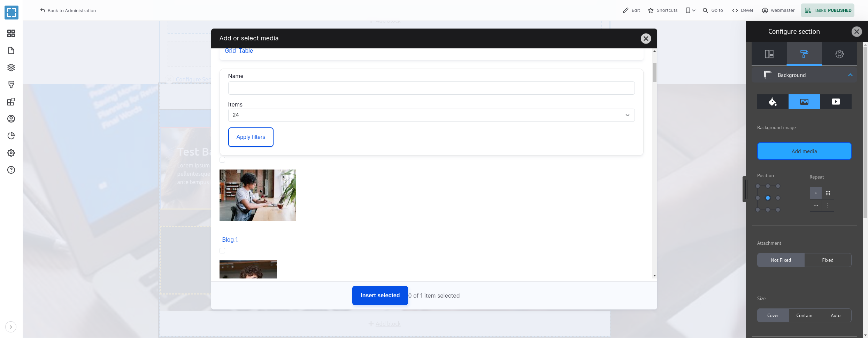Open the appearance brush icon in left sidebar

[x=11, y=85]
